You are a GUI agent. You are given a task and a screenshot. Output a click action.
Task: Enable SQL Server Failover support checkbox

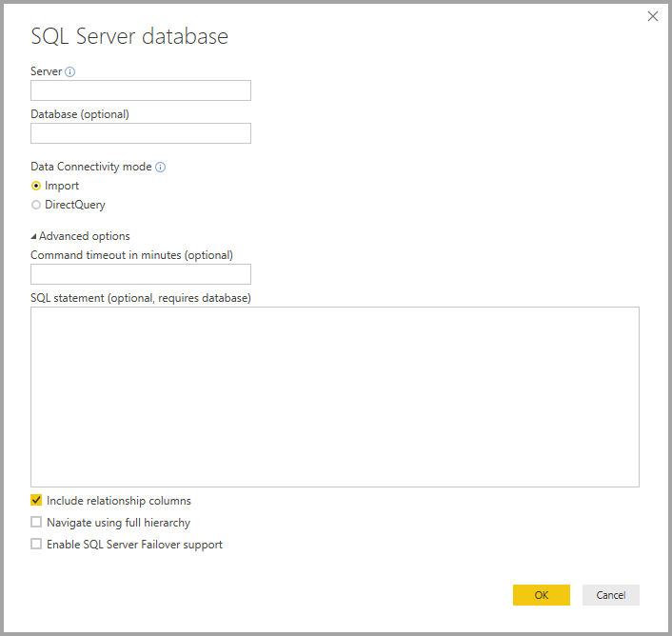pyautogui.click(x=36, y=545)
